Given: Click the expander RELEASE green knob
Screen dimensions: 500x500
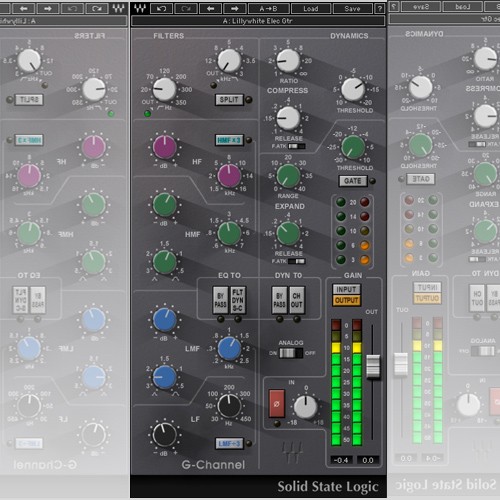Looking at the screenshot, I should click(x=288, y=233).
